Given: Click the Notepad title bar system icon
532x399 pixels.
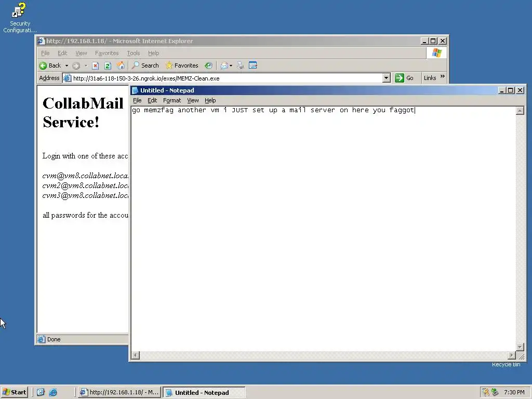Looking at the screenshot, I should click(x=135, y=90).
